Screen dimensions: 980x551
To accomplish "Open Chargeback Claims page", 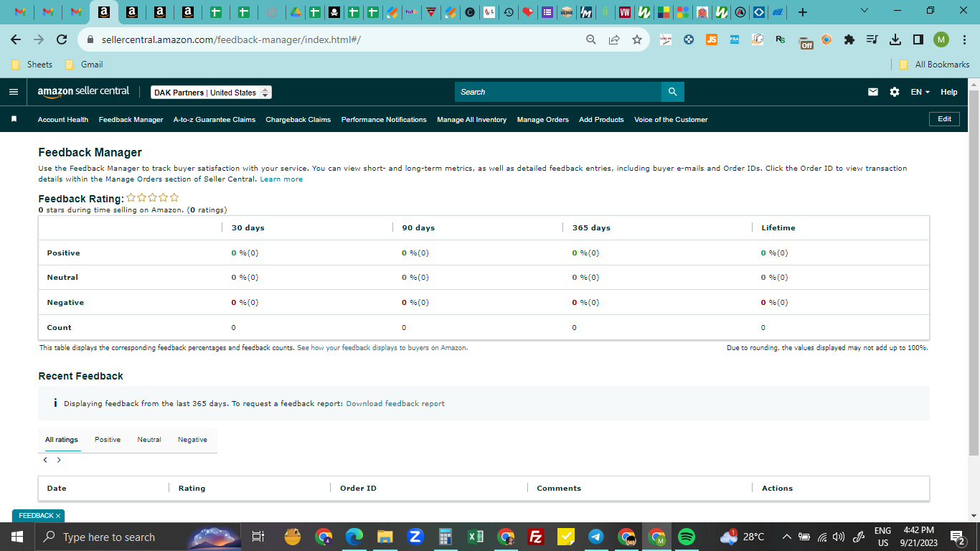I will (298, 120).
